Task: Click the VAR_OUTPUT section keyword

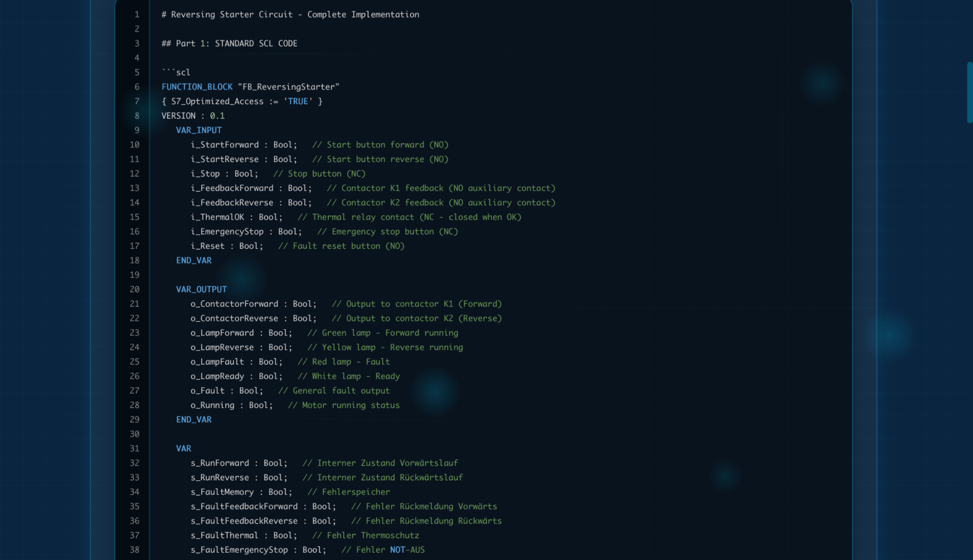Action: pos(201,289)
